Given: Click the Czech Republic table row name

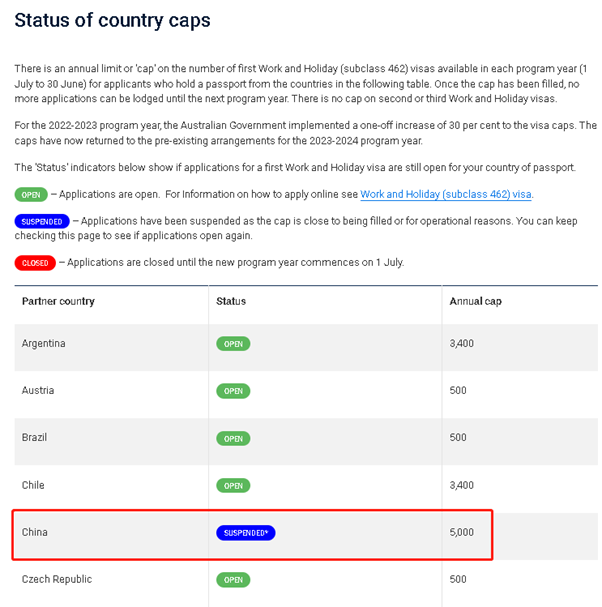Looking at the screenshot, I should pos(57,580).
